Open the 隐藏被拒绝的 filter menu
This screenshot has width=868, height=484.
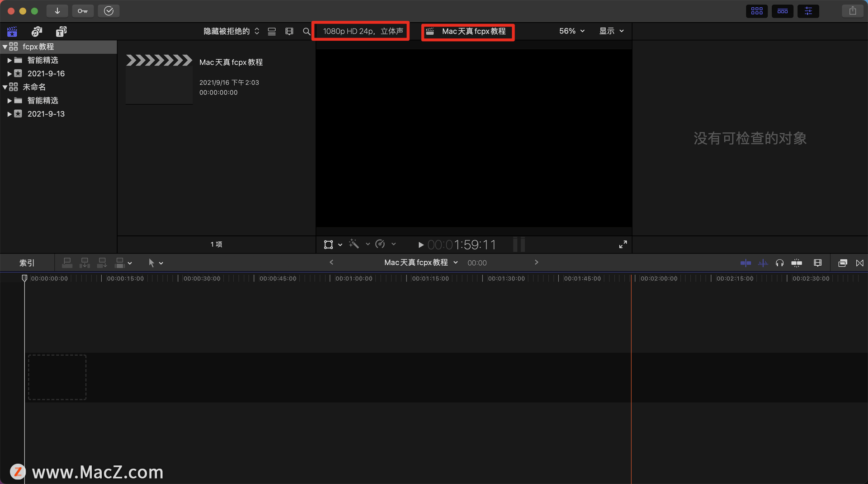tap(231, 31)
